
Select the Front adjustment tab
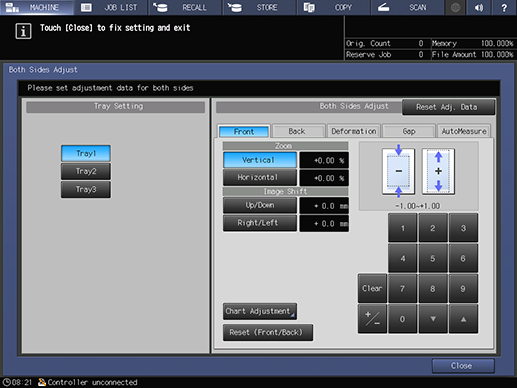pyautogui.click(x=244, y=131)
